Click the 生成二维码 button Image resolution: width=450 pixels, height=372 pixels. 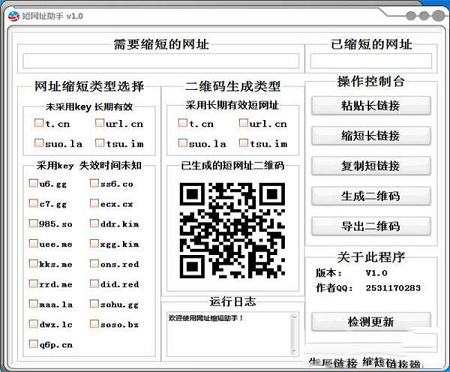click(371, 196)
